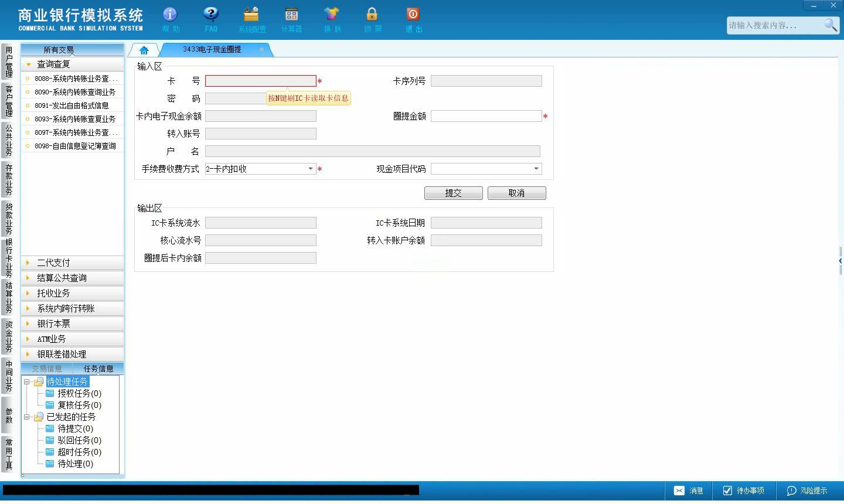
Task: Expand the 结算公共查询 section
Action: (73, 278)
